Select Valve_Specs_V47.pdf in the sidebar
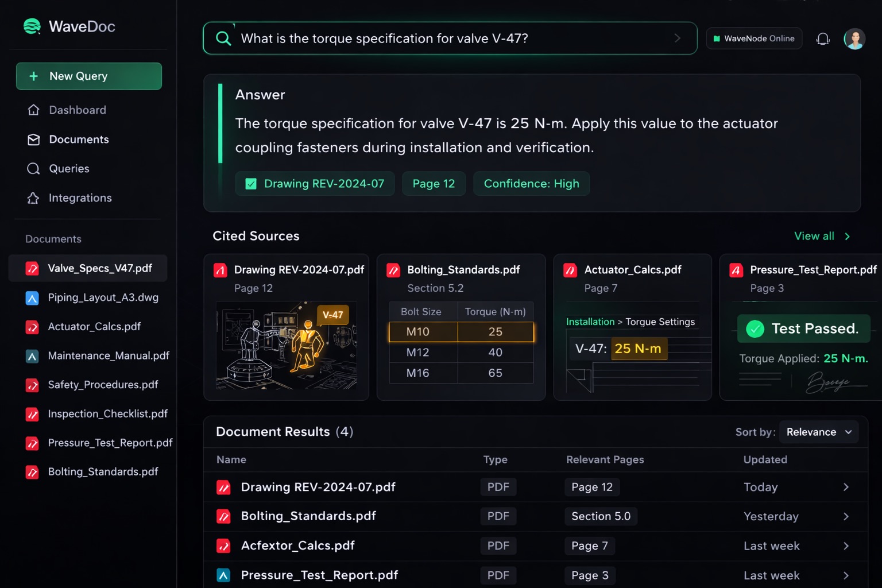Screen dimensions: 882x588 [99, 268]
